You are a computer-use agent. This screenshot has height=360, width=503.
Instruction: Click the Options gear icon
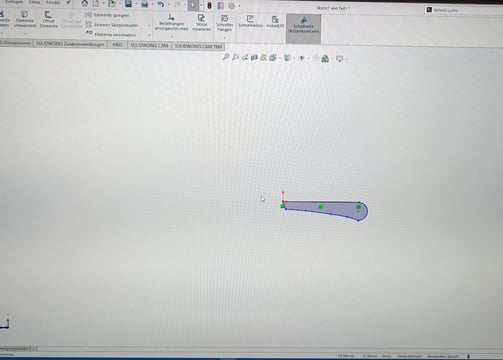(231, 6)
